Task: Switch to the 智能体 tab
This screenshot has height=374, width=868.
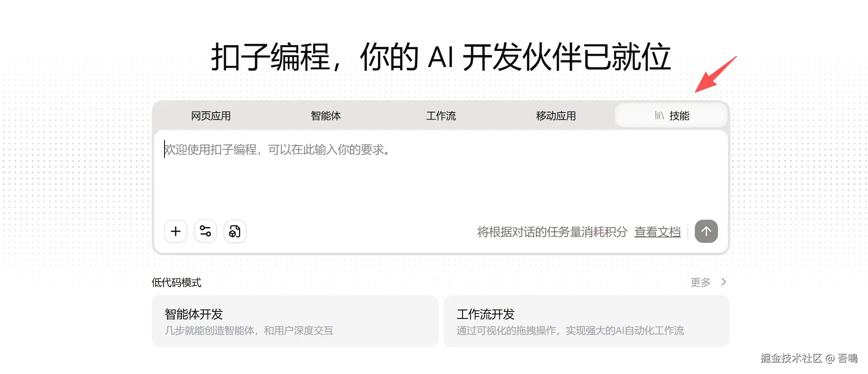Action: [326, 116]
